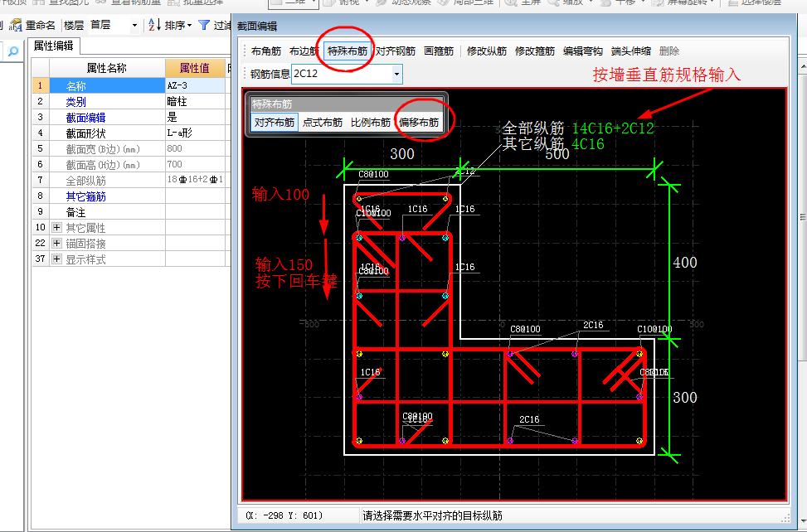
Task: Click the 名称 value cell AZ-3
Action: (x=195, y=85)
